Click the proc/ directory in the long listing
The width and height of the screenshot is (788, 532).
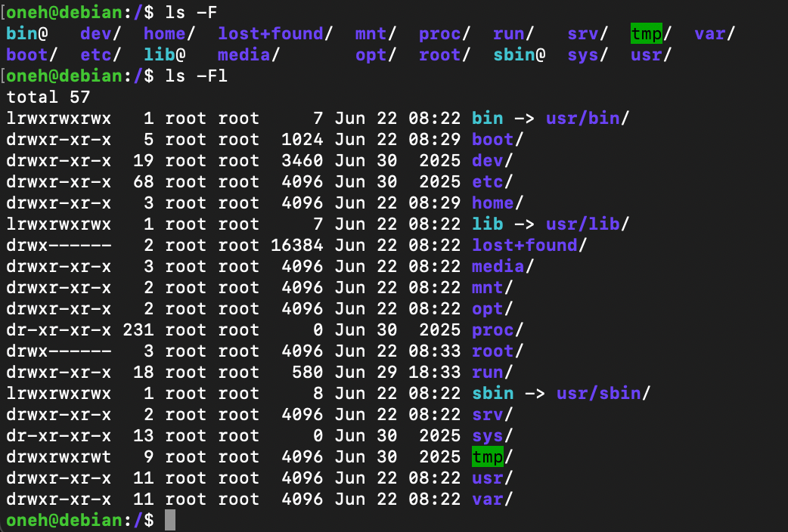(x=498, y=330)
